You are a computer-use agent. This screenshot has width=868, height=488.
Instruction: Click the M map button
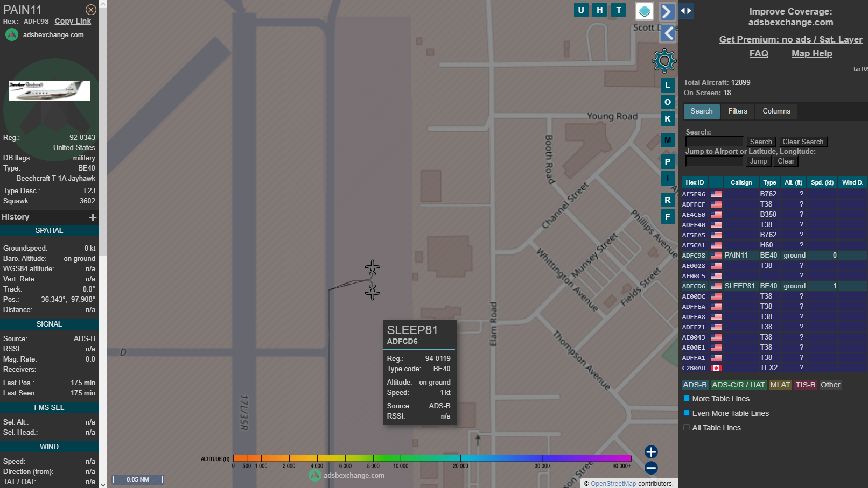pyautogui.click(x=668, y=140)
